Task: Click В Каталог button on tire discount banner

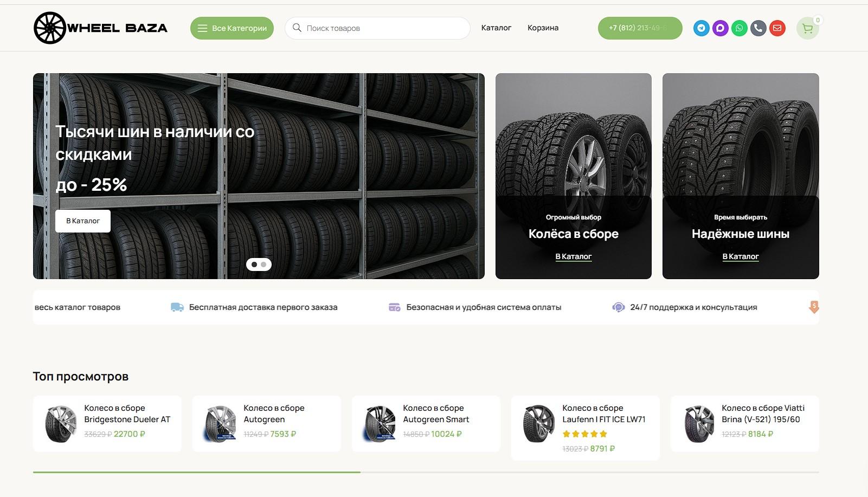Action: tap(82, 221)
